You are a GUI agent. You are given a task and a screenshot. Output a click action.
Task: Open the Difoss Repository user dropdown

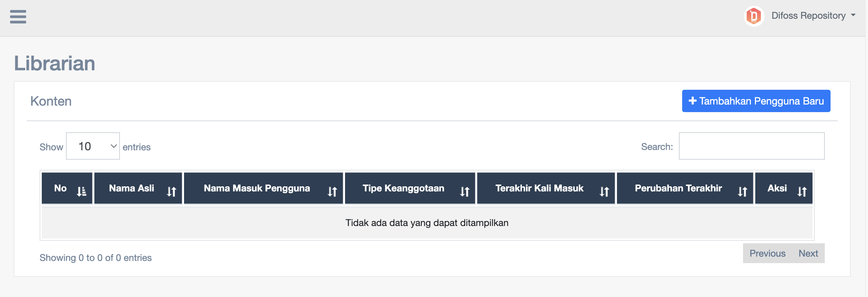pyautogui.click(x=808, y=16)
